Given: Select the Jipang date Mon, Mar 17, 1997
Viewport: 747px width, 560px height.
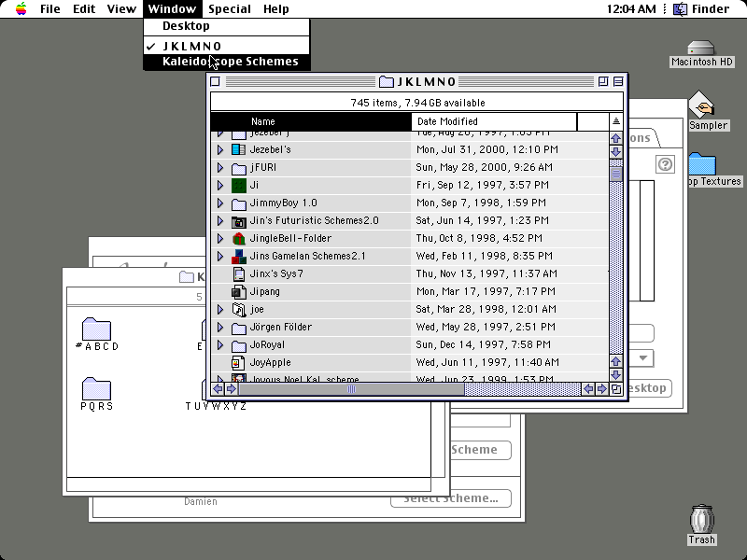Looking at the screenshot, I should (486, 291).
